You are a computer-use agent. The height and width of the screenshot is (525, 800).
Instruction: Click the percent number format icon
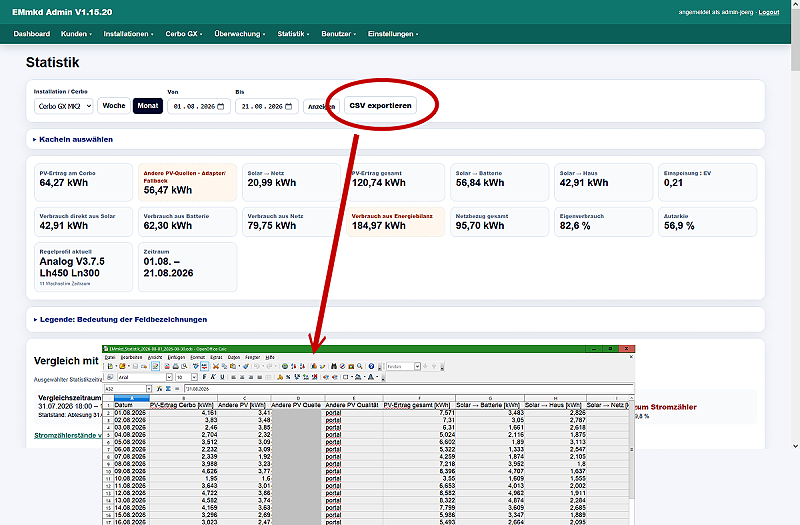pos(288,377)
